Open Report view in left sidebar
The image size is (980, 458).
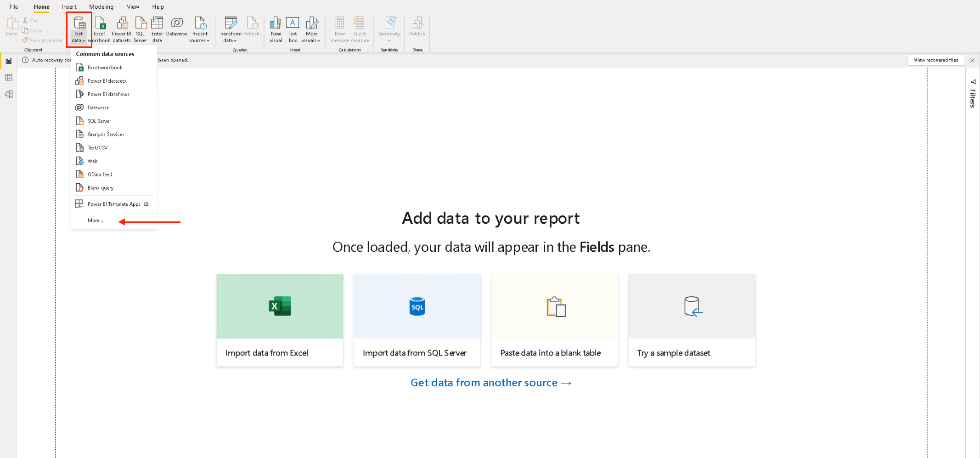tap(9, 61)
